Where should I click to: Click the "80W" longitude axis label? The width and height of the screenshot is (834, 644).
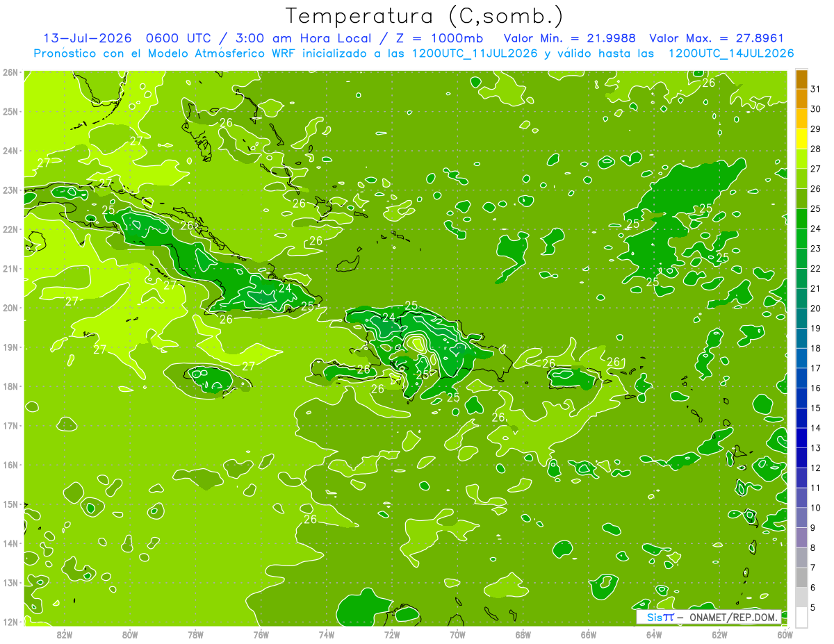[129, 634]
